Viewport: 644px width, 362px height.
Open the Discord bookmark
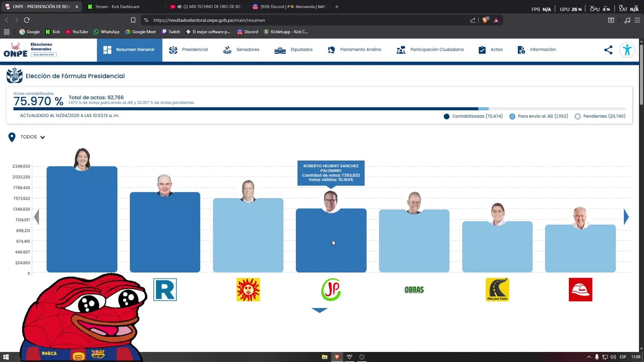tap(247, 32)
